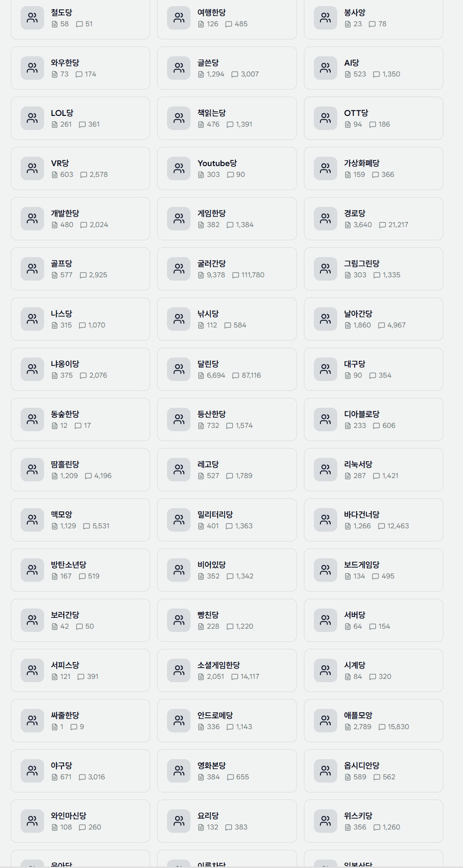Open the 야구당 community card
The height and width of the screenshot is (868, 463).
[80, 771]
